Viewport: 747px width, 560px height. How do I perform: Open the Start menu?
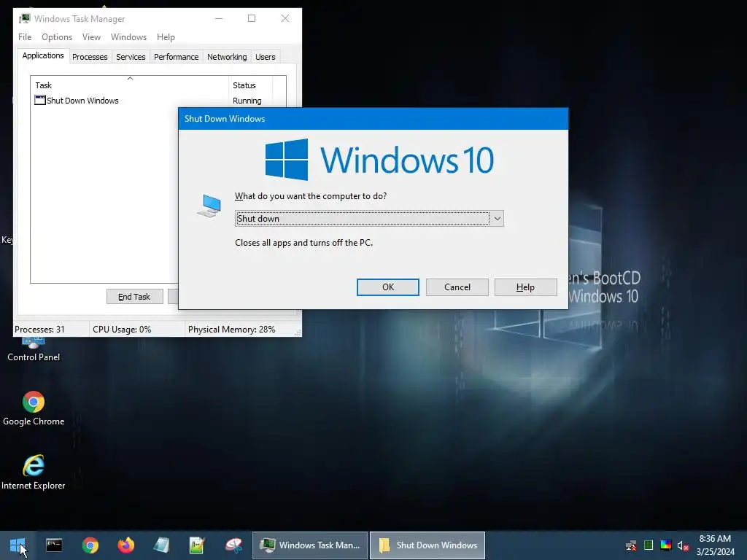coord(18,545)
